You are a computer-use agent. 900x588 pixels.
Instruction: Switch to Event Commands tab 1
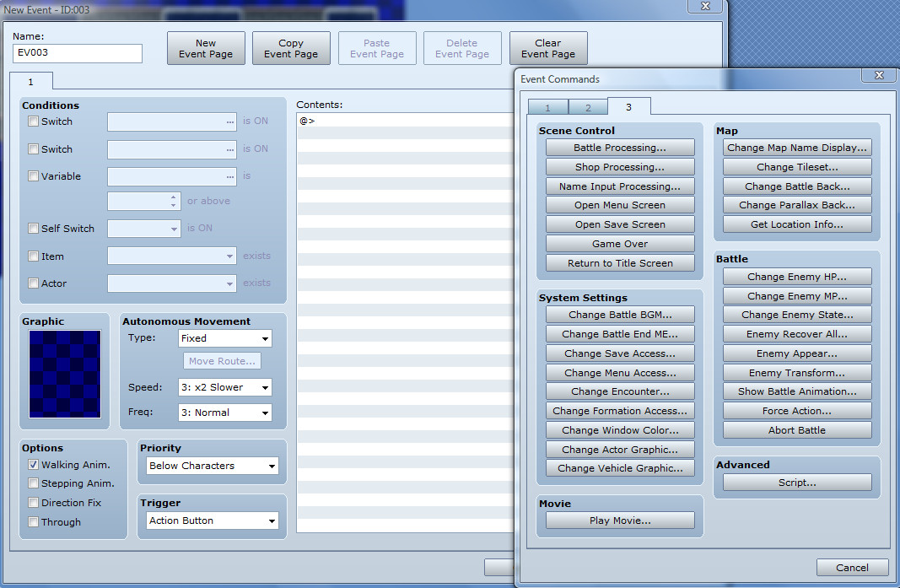pos(547,107)
